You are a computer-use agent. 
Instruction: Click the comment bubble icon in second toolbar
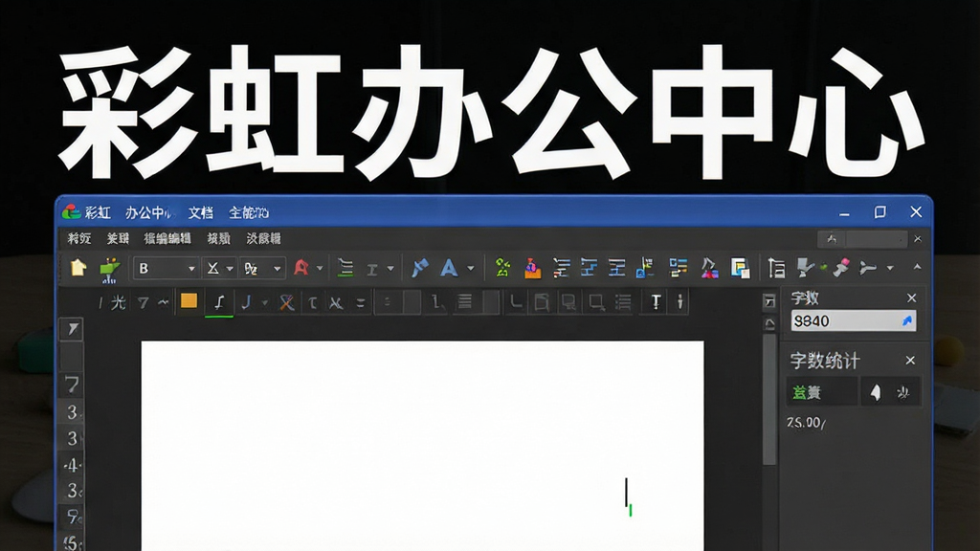[568, 303]
